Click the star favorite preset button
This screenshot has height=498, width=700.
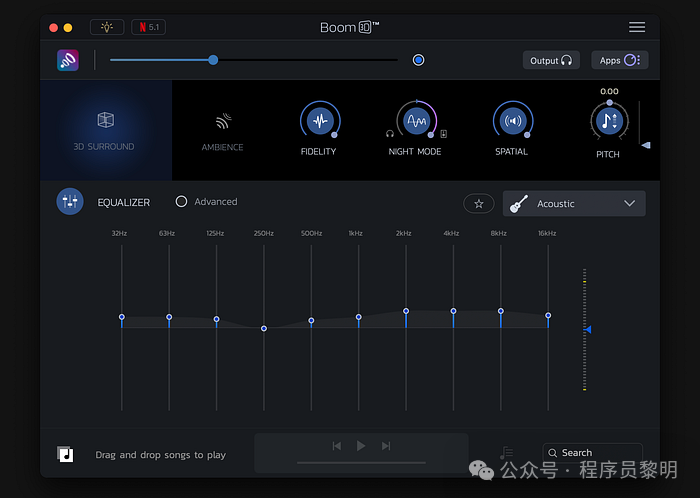pos(479,204)
